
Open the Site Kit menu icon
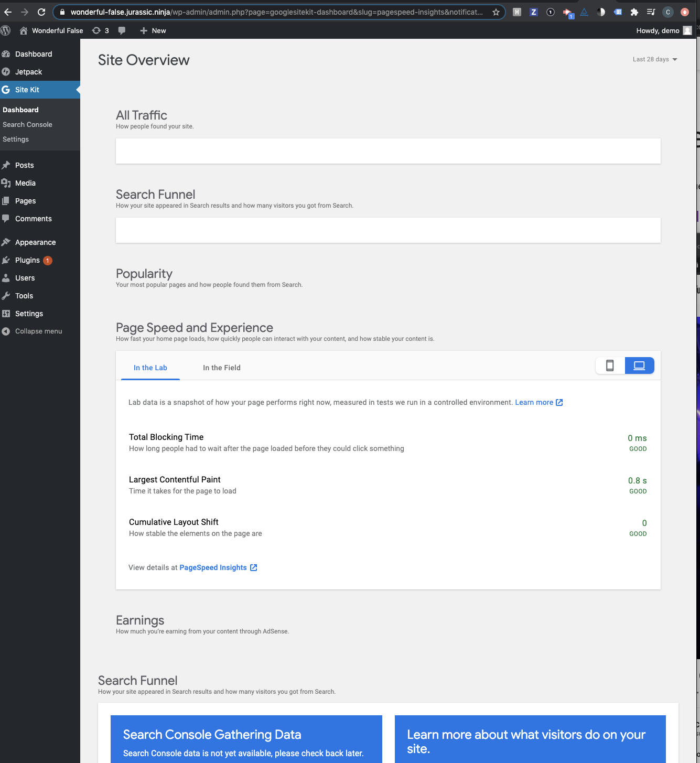point(6,89)
